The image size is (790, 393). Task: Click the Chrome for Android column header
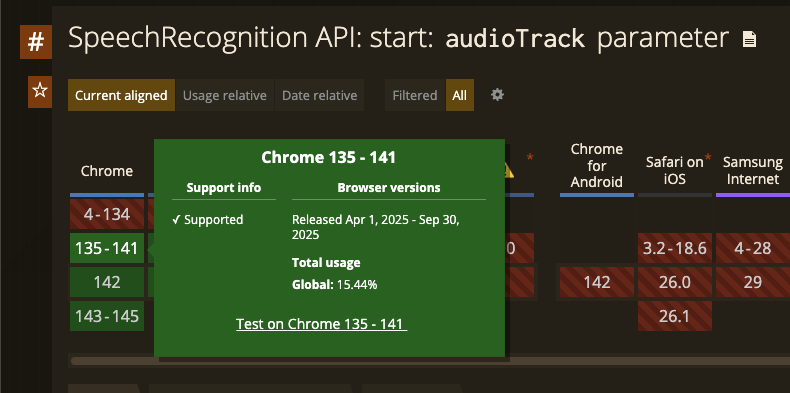point(597,165)
